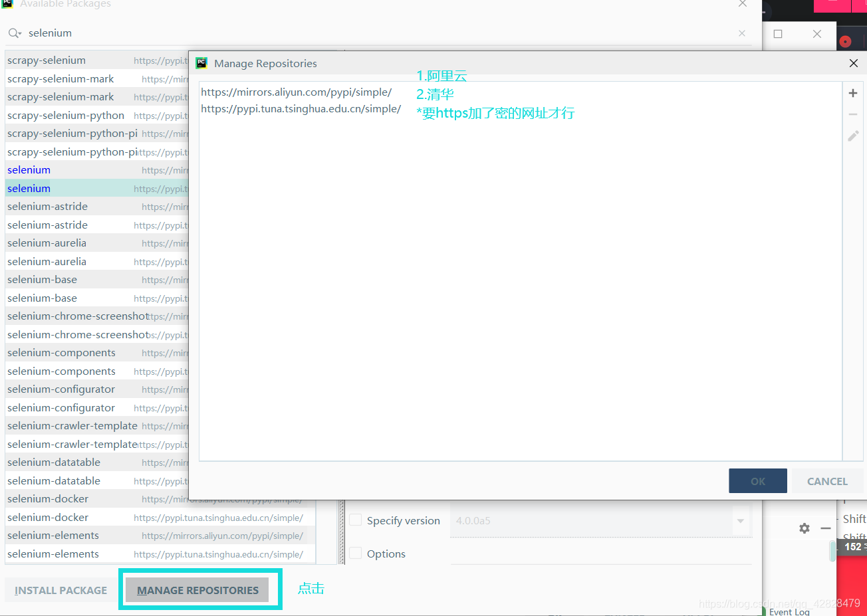Select the highlighted selenium package row
The width and height of the screenshot is (867, 616).
tap(97, 188)
